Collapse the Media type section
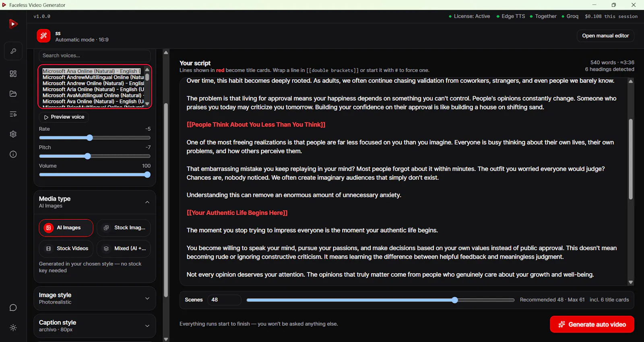This screenshot has height=342, width=644. click(147, 202)
